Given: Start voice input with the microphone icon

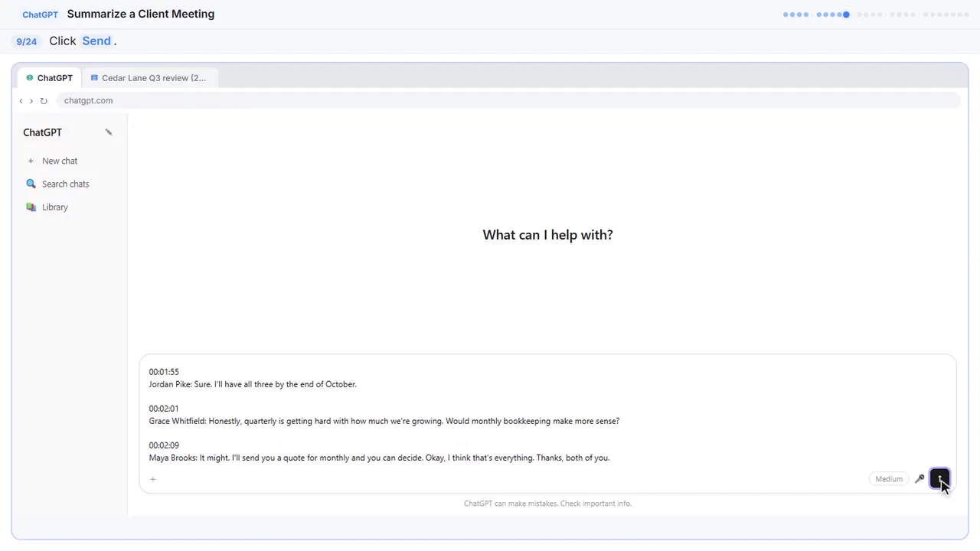Looking at the screenshot, I should (920, 479).
